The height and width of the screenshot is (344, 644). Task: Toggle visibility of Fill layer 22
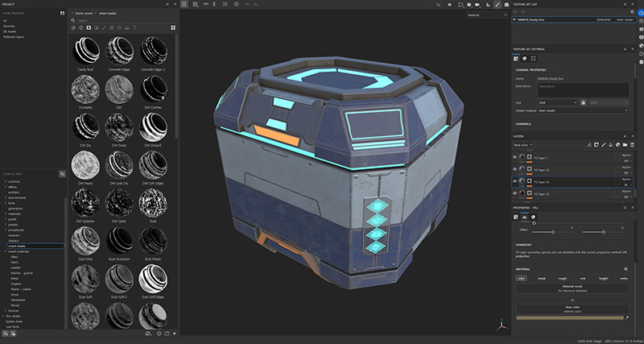[x=514, y=169]
